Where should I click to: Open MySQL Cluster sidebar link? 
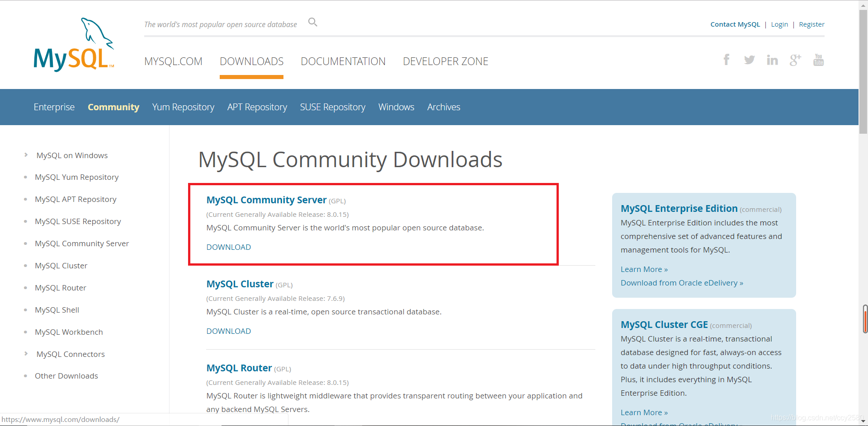tap(61, 266)
